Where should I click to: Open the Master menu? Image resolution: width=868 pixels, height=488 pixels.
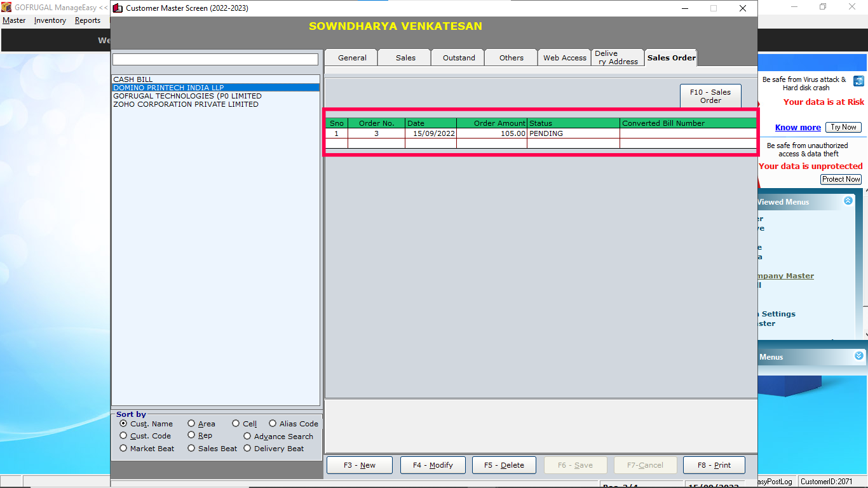15,20
